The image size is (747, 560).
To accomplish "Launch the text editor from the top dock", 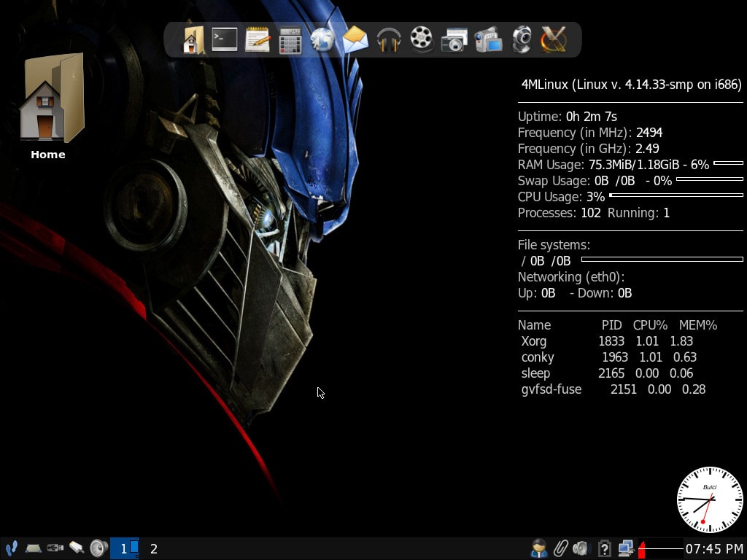I will click(x=256, y=40).
